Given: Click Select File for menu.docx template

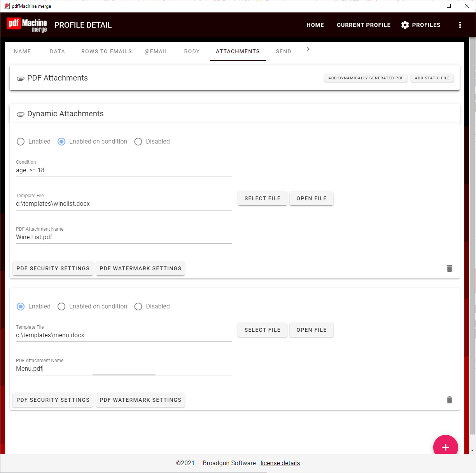Looking at the screenshot, I should 262,330.
